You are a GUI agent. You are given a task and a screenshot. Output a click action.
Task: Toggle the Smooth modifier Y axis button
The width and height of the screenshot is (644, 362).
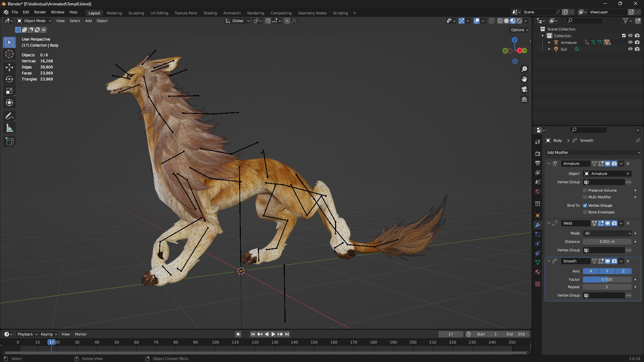607,271
